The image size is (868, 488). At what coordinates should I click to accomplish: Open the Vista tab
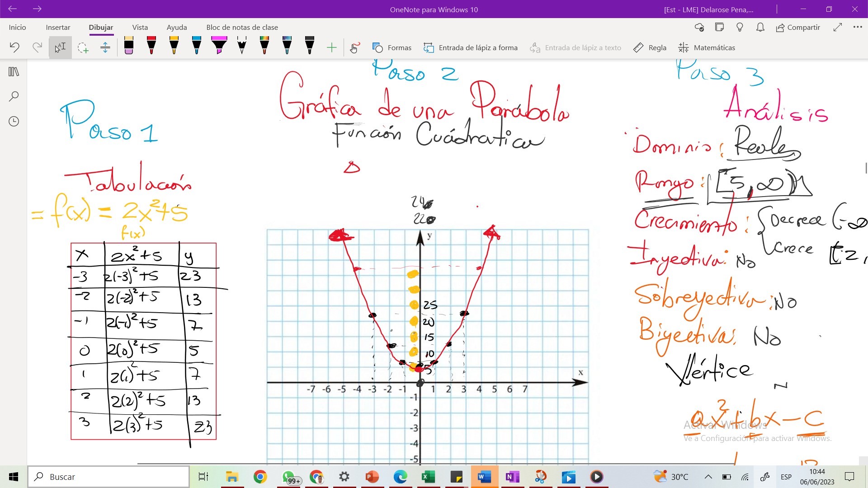click(x=140, y=27)
